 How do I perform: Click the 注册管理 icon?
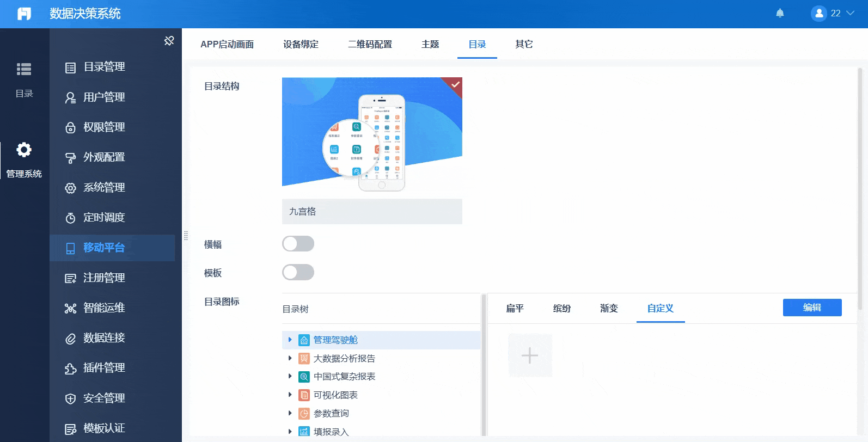pyautogui.click(x=70, y=278)
